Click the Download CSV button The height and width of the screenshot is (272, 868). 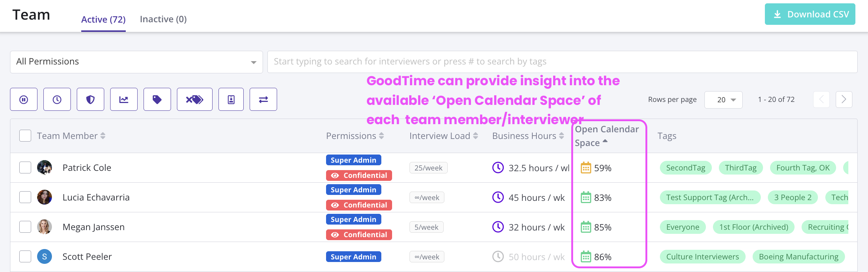click(810, 14)
